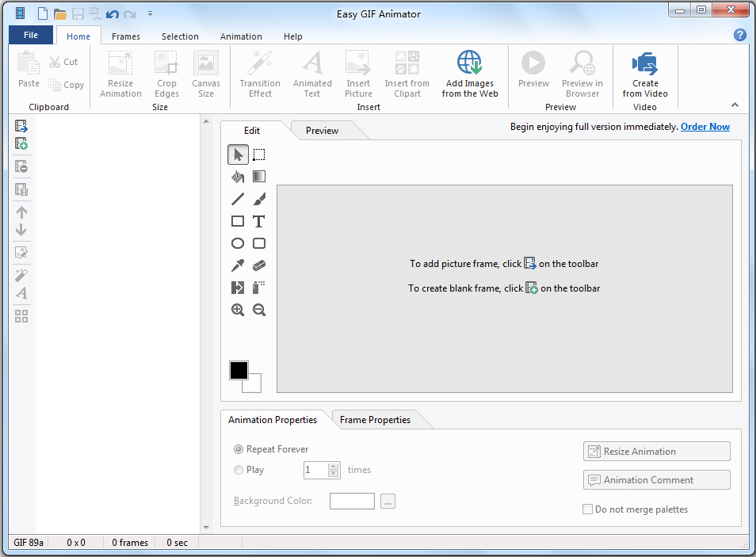The height and width of the screenshot is (557, 756).
Task: Click the white secondary color swatch
Action: click(254, 386)
